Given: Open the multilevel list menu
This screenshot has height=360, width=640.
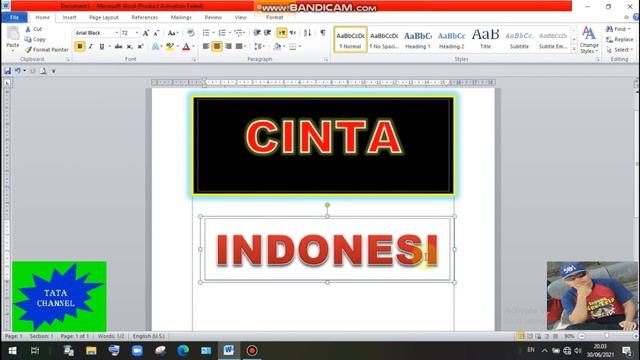Looking at the screenshot, I should [239, 33].
